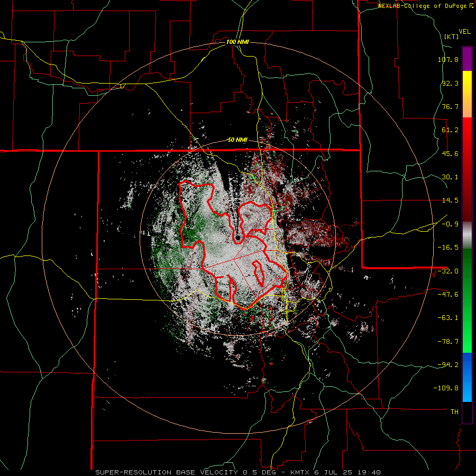Click the TH threshold label
The image size is (476, 476).
coord(454,412)
